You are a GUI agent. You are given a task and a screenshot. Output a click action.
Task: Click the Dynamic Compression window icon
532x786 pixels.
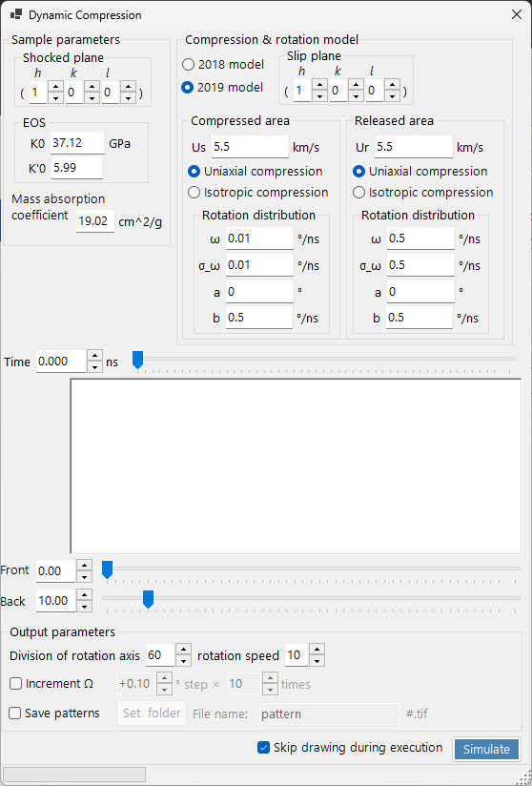pos(16,14)
